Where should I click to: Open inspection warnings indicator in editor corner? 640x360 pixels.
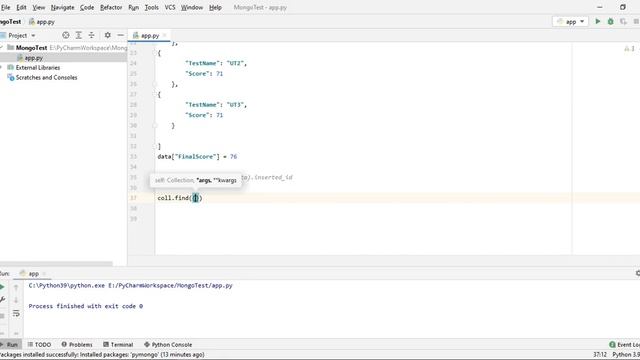coord(629,49)
